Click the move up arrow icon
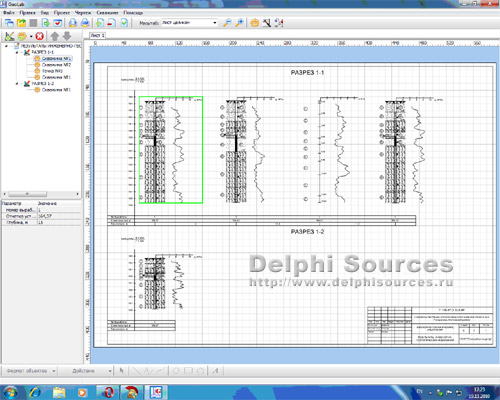The height and width of the screenshot is (400, 500). (x=55, y=36)
